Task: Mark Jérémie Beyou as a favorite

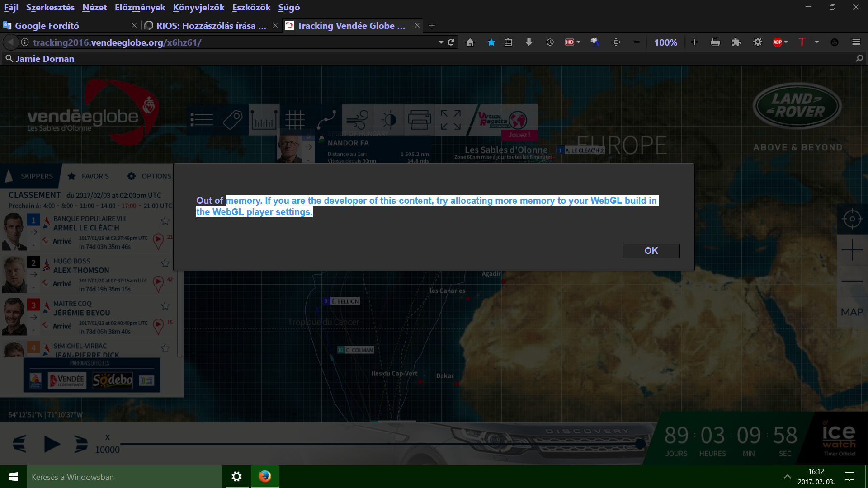Action: point(165,305)
